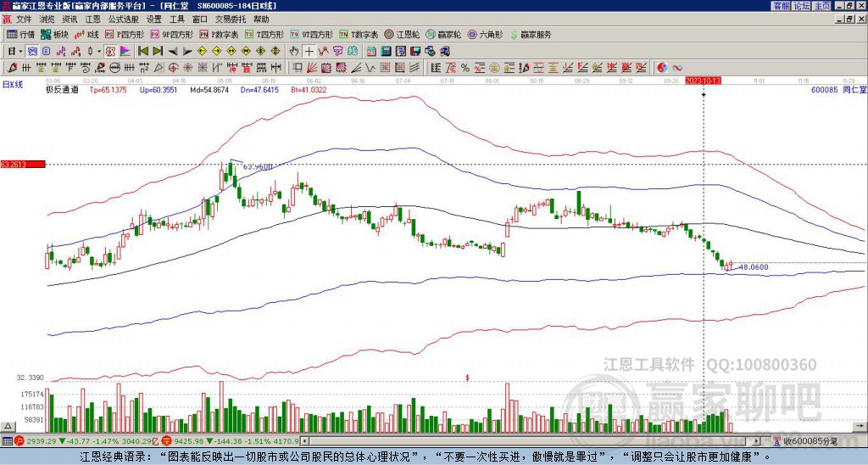
Task: Launch the 赢家轮 wheel tool
Action: 443,34
